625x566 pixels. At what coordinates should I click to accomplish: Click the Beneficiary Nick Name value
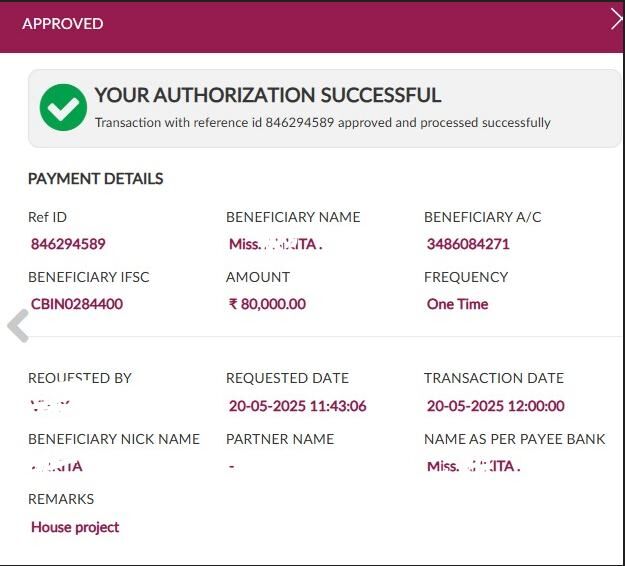(x=57, y=466)
